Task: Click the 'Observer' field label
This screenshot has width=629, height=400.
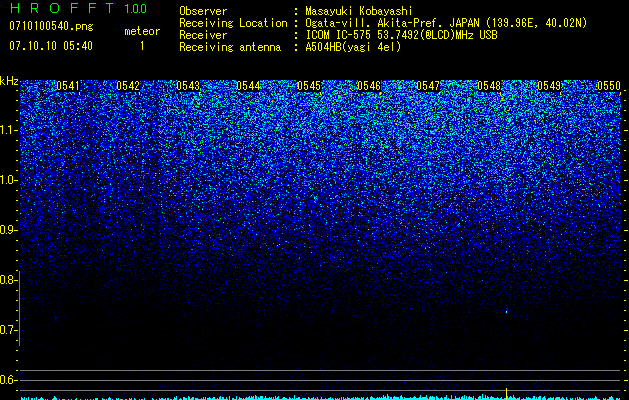Action: tap(203, 11)
